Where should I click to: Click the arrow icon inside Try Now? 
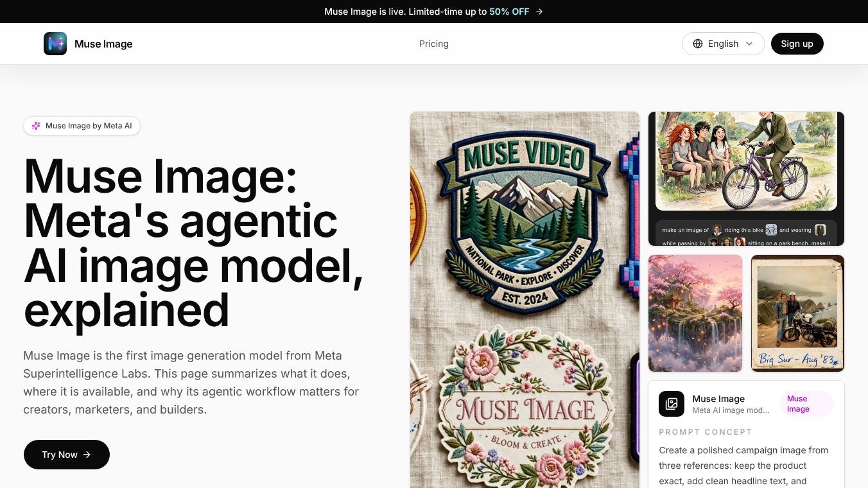tap(87, 455)
